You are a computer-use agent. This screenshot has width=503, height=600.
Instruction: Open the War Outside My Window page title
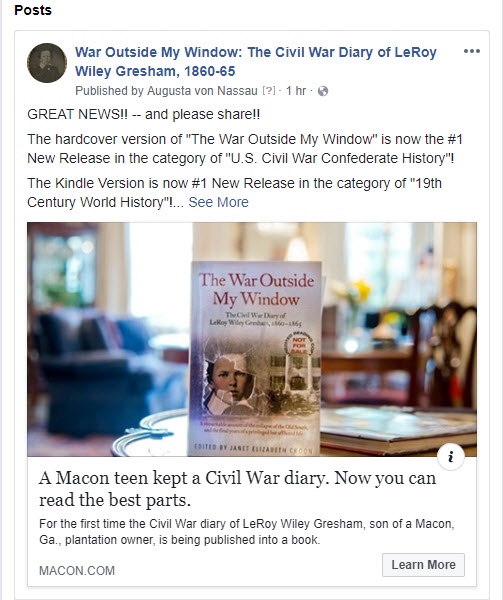[256, 62]
